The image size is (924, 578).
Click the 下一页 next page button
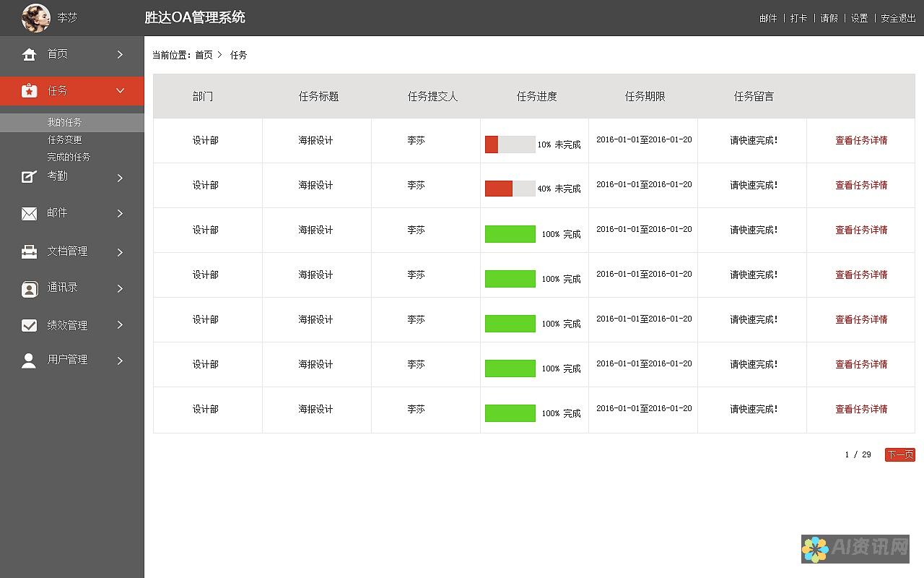coord(900,454)
